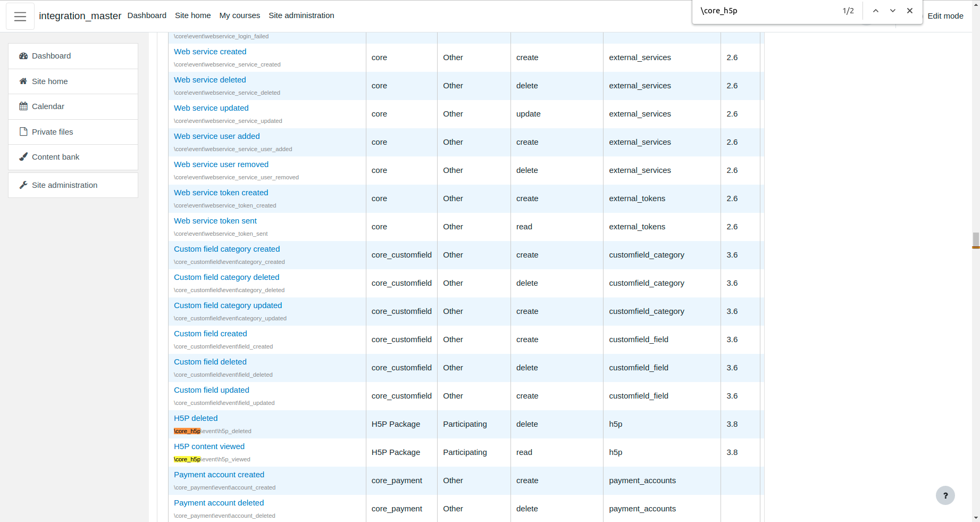Close the find-in-page bar
Screen dimensions: 980x522
click(910, 11)
